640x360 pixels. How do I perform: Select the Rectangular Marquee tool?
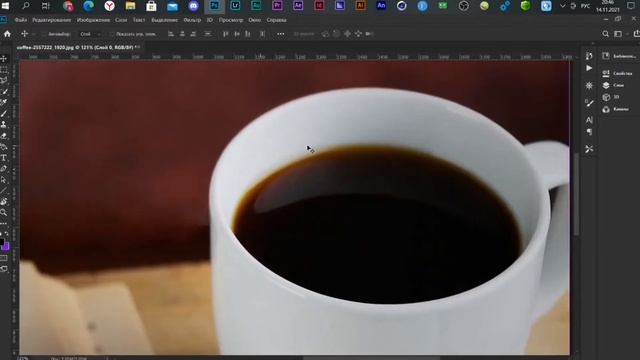point(4,69)
